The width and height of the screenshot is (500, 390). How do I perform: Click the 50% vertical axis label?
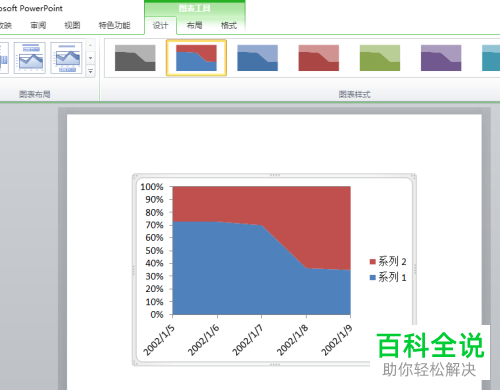154,251
